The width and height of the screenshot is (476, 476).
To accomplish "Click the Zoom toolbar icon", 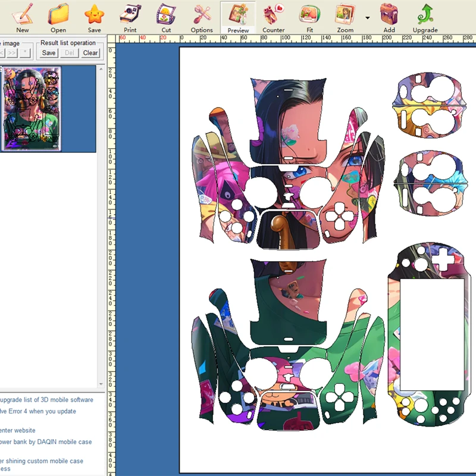I will point(345,18).
